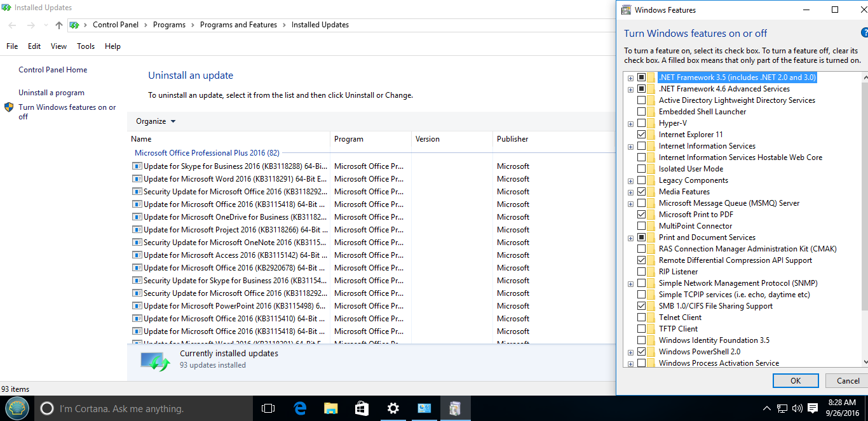Click folder icon beside Hyper-V
This screenshot has height=421, width=868.
click(x=651, y=123)
